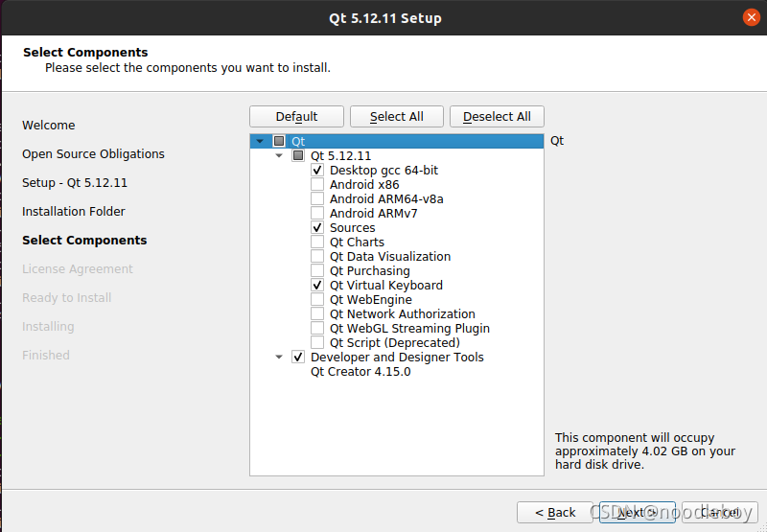767x532 pixels.
Task: Click the greyed License Agreement step
Action: (x=78, y=269)
